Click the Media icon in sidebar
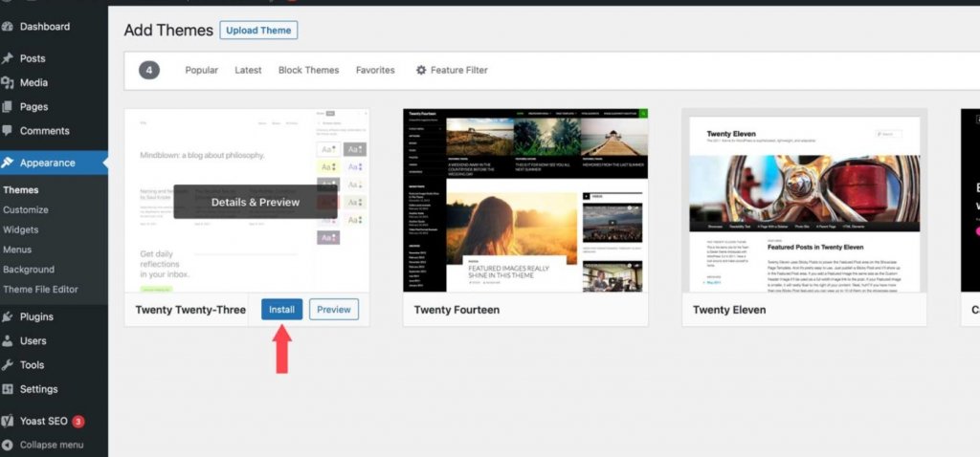The height and width of the screenshot is (457, 980). pos(8,82)
